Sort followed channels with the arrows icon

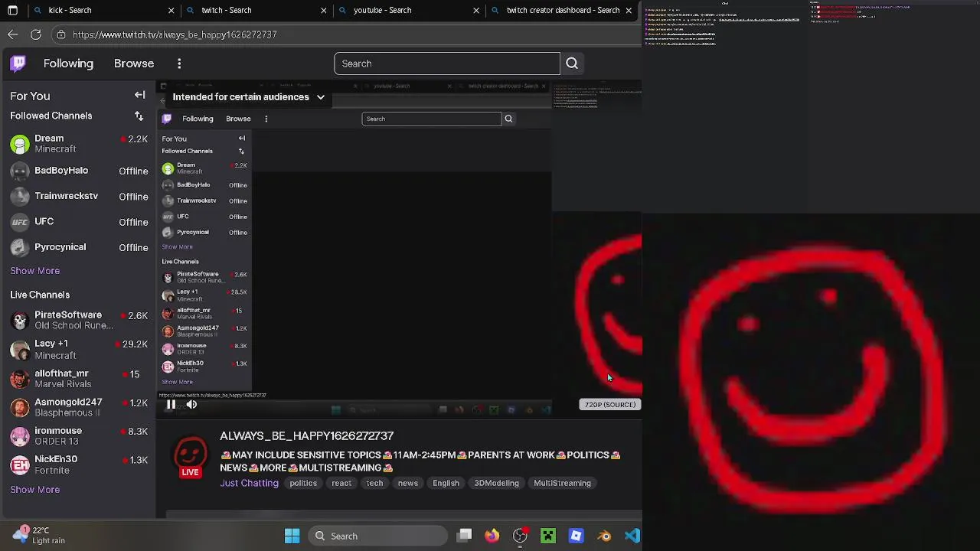[x=139, y=116]
